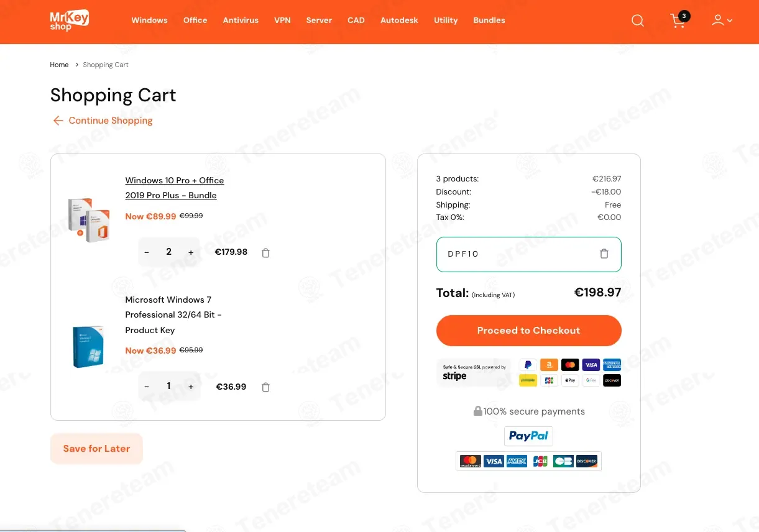Open the Bundles menu category

pyautogui.click(x=489, y=21)
